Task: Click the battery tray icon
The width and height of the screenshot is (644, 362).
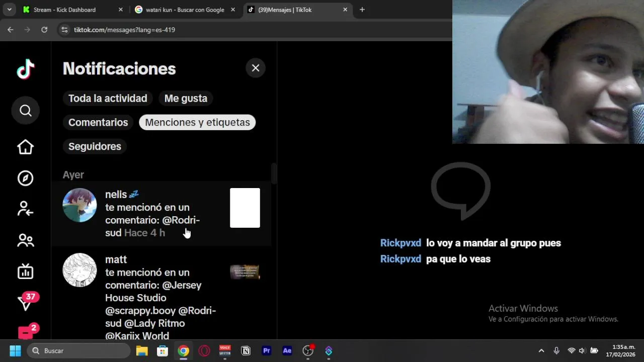Action: [594, 351]
